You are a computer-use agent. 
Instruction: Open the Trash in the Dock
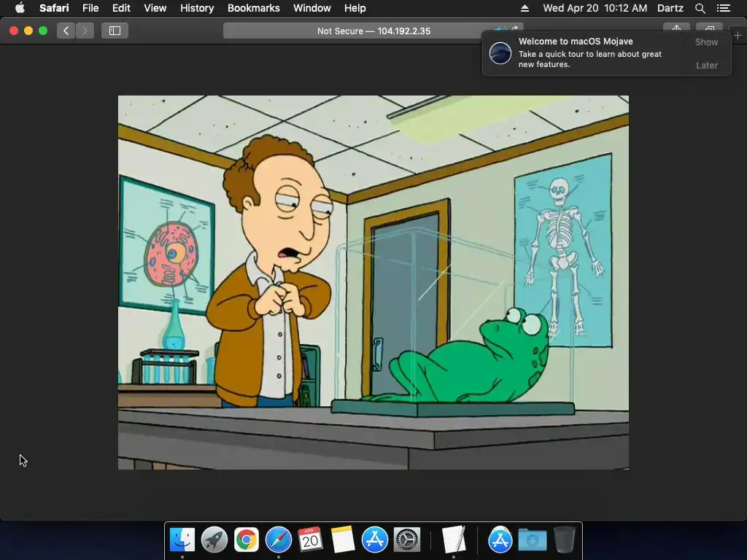point(565,540)
